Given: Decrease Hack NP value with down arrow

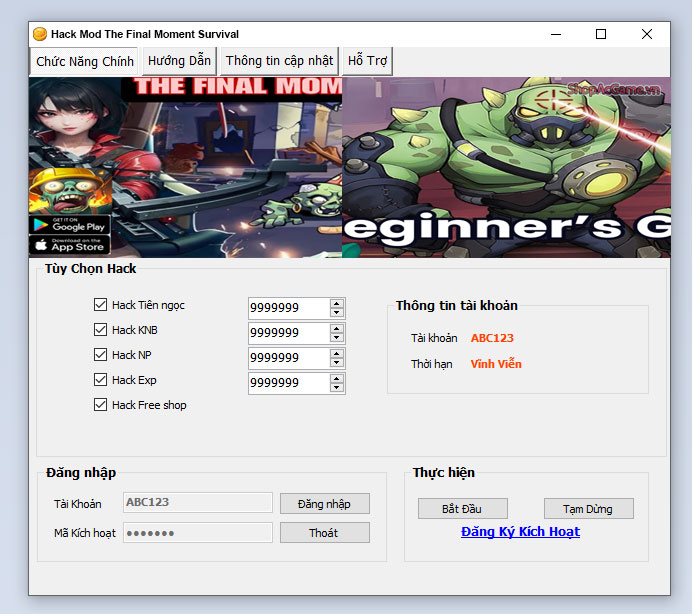Looking at the screenshot, I should click(337, 362).
